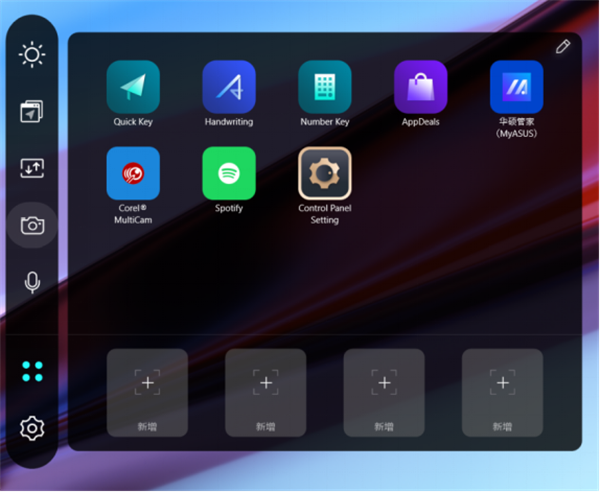The width and height of the screenshot is (600, 492).
Task: Open the Quick Key app
Action: tap(133, 87)
